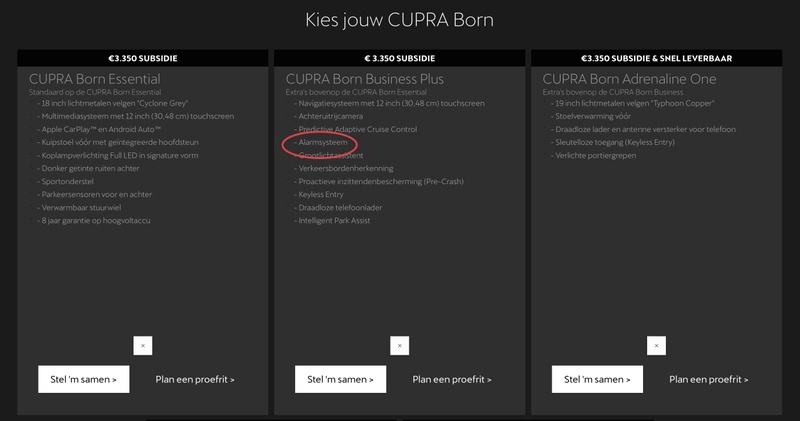Click the 'Keyless Entry' line in Business Plus

pyautogui.click(x=321, y=194)
